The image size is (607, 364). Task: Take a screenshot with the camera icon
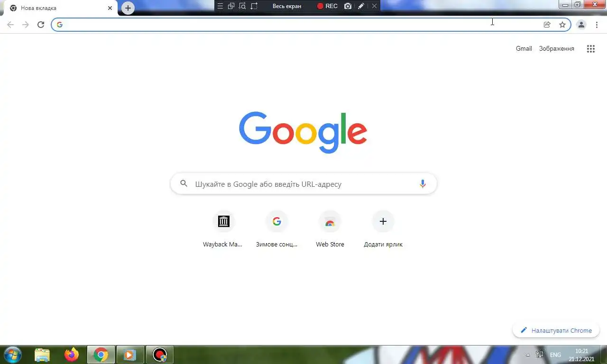pyautogui.click(x=348, y=6)
